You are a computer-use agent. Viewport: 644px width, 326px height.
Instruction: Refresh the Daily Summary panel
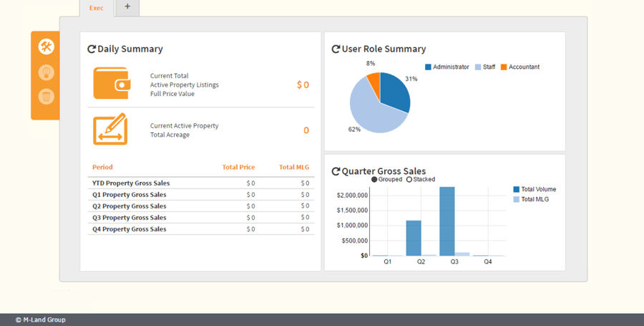[92, 49]
